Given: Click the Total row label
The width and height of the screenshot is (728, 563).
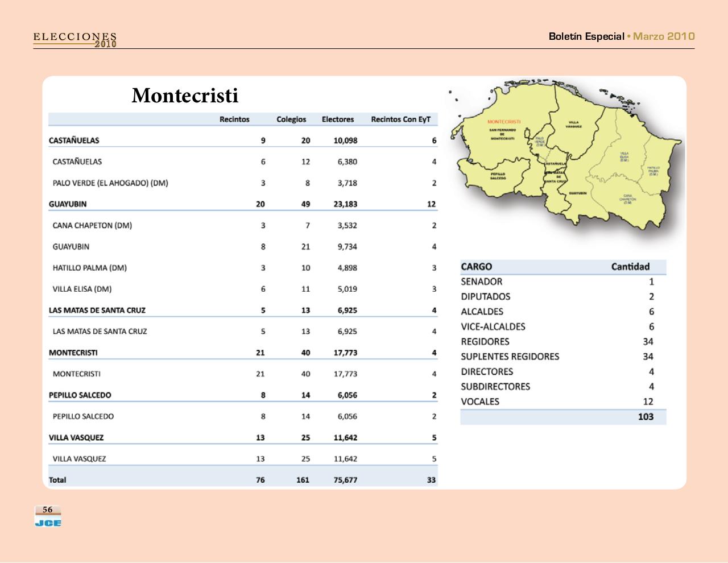Looking at the screenshot, I should click(x=57, y=480).
